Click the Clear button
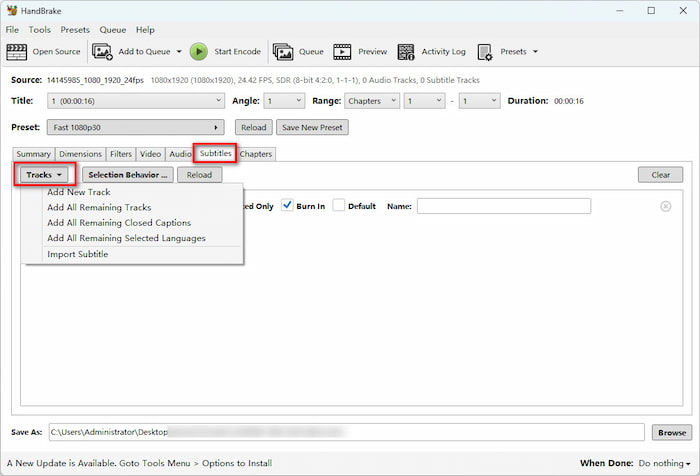The width and height of the screenshot is (700, 476). (x=660, y=175)
